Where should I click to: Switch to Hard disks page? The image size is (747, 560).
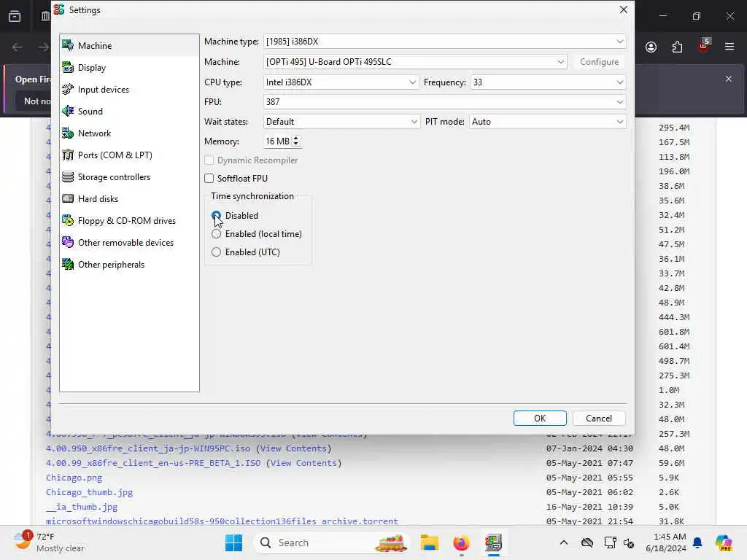[129, 199]
